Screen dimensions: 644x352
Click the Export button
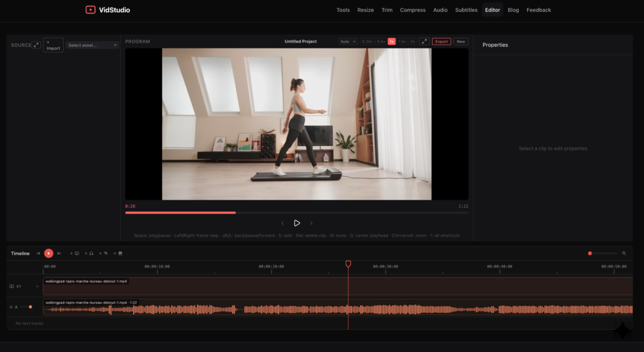[x=441, y=42]
